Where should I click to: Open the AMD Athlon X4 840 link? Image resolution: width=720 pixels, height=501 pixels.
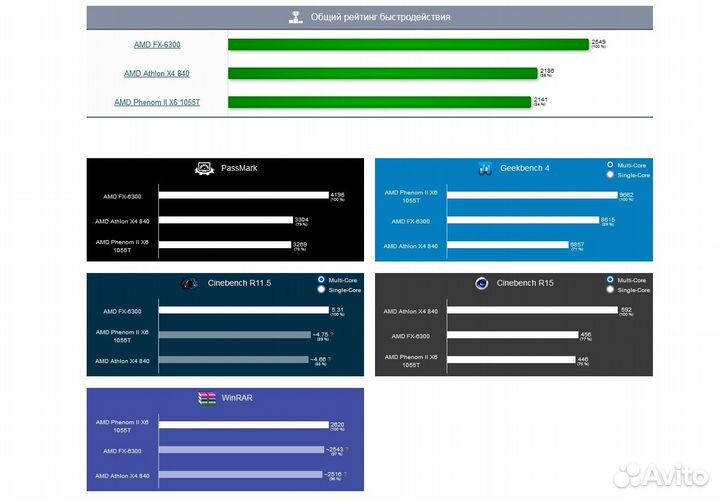pyautogui.click(x=156, y=73)
